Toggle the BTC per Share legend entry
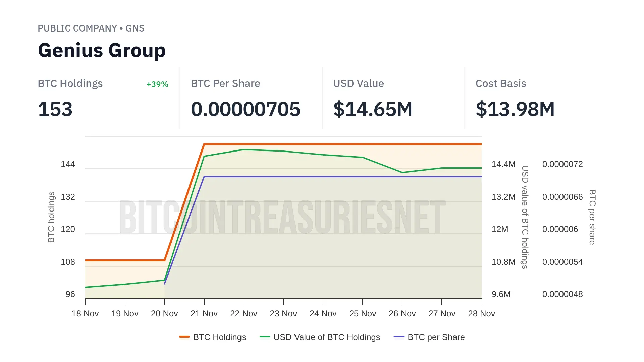 [436, 337]
